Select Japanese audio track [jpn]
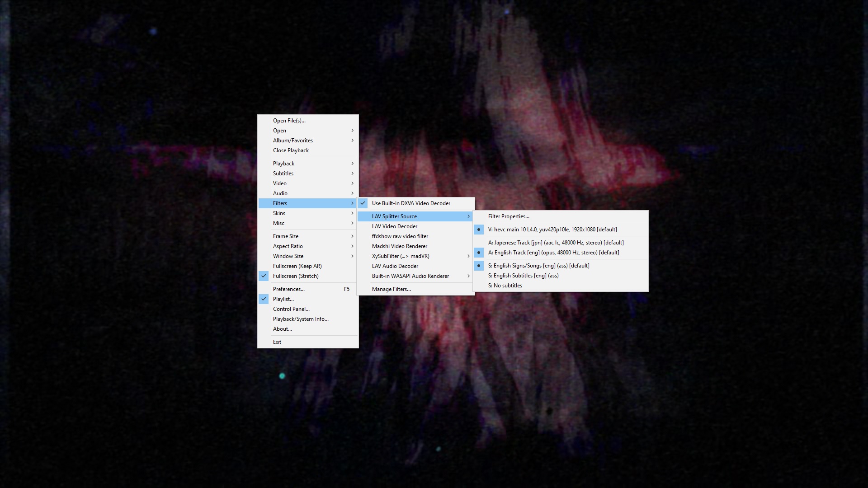Image resolution: width=868 pixels, height=488 pixels. [x=556, y=243]
